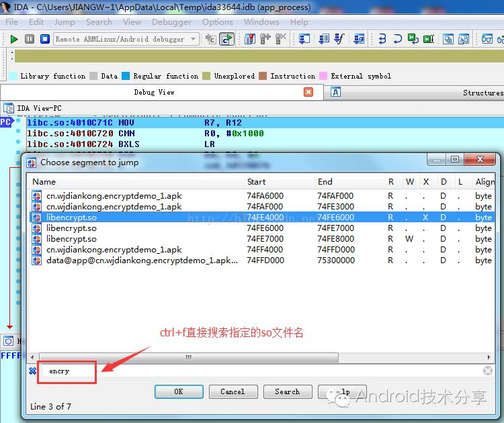This screenshot has width=504, height=423.
Task: Switch to the Debug View tab
Action: (x=155, y=92)
